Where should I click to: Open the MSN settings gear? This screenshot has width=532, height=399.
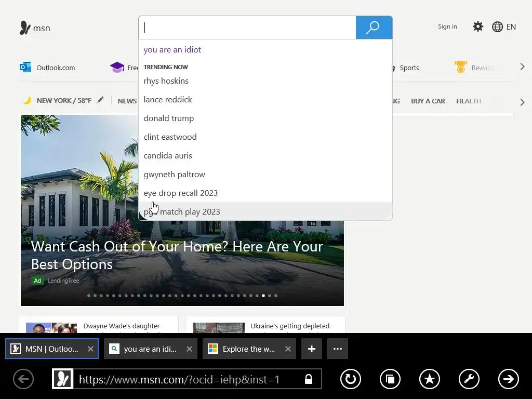pyautogui.click(x=478, y=26)
